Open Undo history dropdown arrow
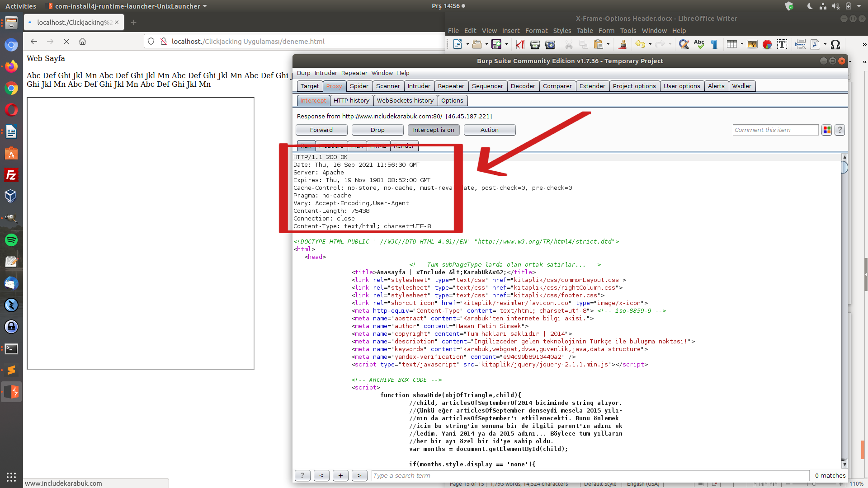 click(x=650, y=44)
